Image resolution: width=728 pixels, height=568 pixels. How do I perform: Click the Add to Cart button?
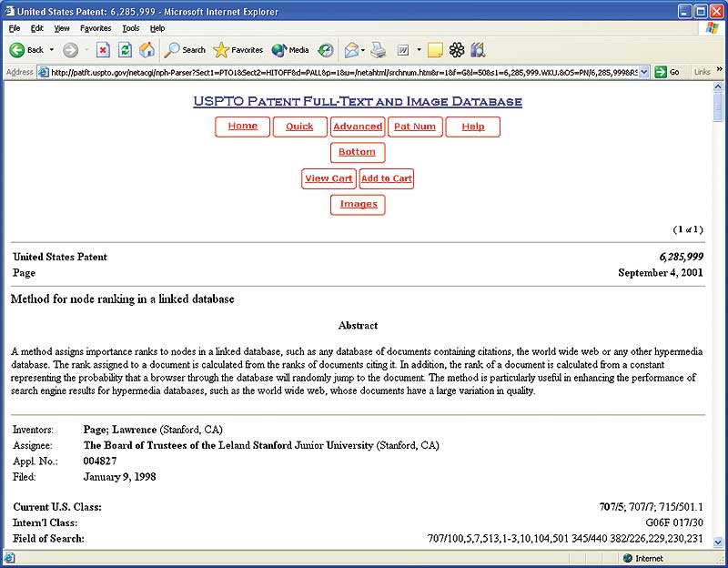pos(386,178)
